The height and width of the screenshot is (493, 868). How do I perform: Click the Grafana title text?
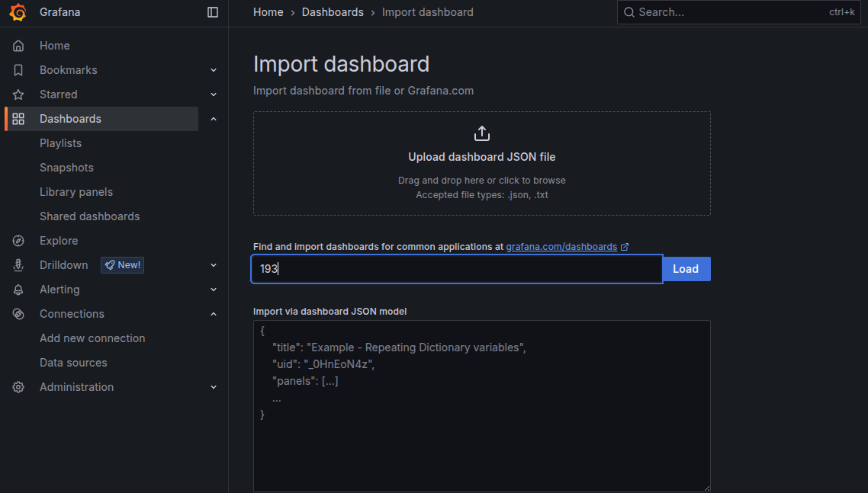pos(59,12)
